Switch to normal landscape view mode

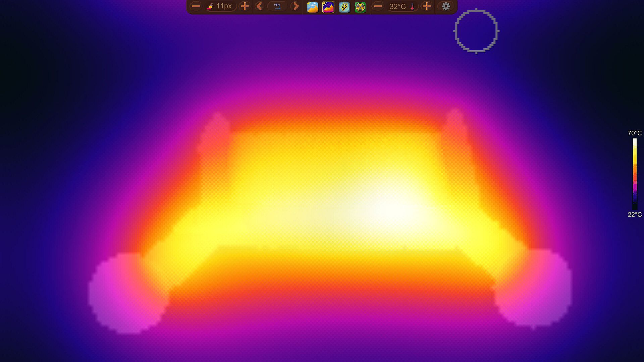[312, 7]
